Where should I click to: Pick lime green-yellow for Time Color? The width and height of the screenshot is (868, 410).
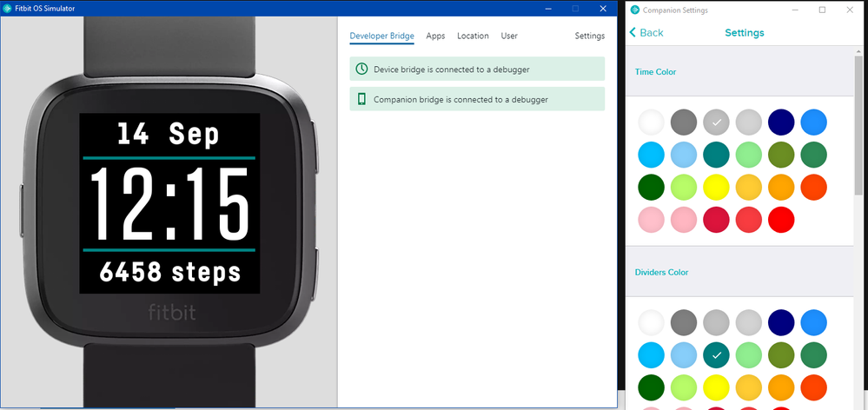click(684, 188)
